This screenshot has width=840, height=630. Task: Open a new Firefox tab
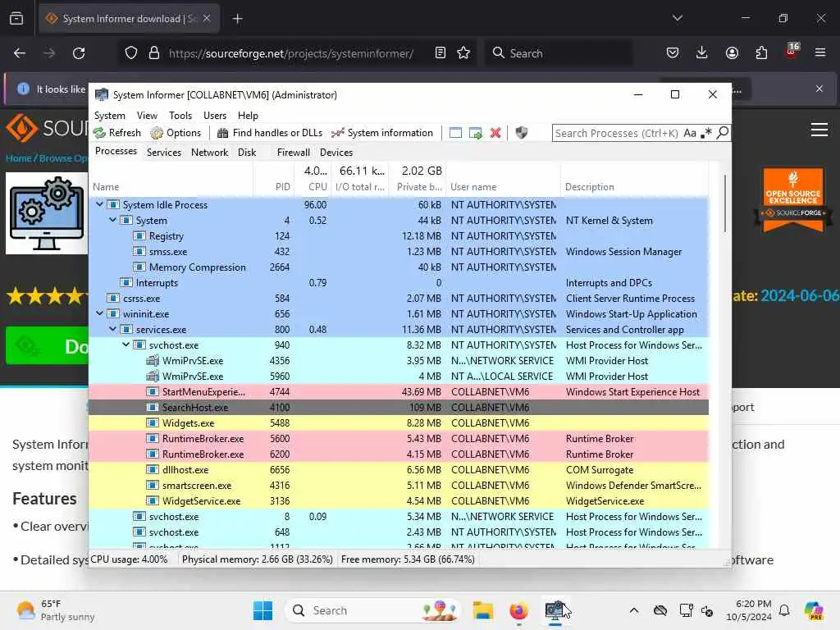237,19
